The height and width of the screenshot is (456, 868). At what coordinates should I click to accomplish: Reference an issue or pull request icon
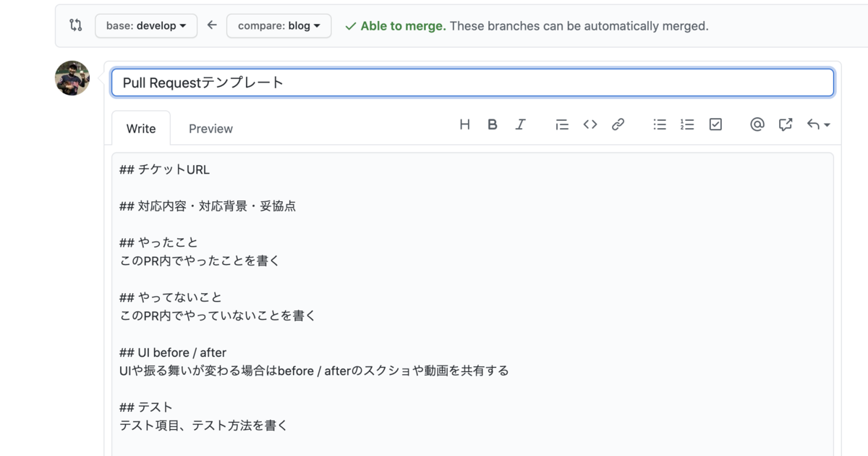coord(786,124)
